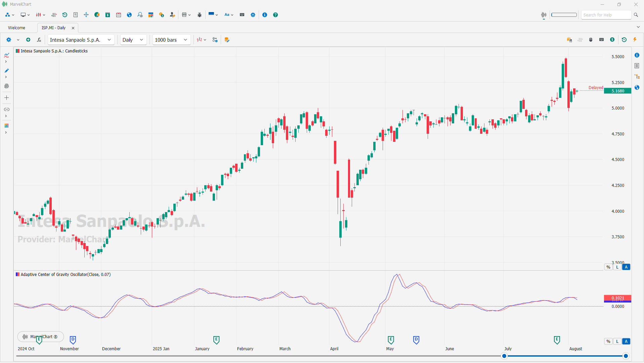Viewport: 644px width, 363px height.
Task: Toggle logarithmic scale L on price panel
Action: [617, 267]
